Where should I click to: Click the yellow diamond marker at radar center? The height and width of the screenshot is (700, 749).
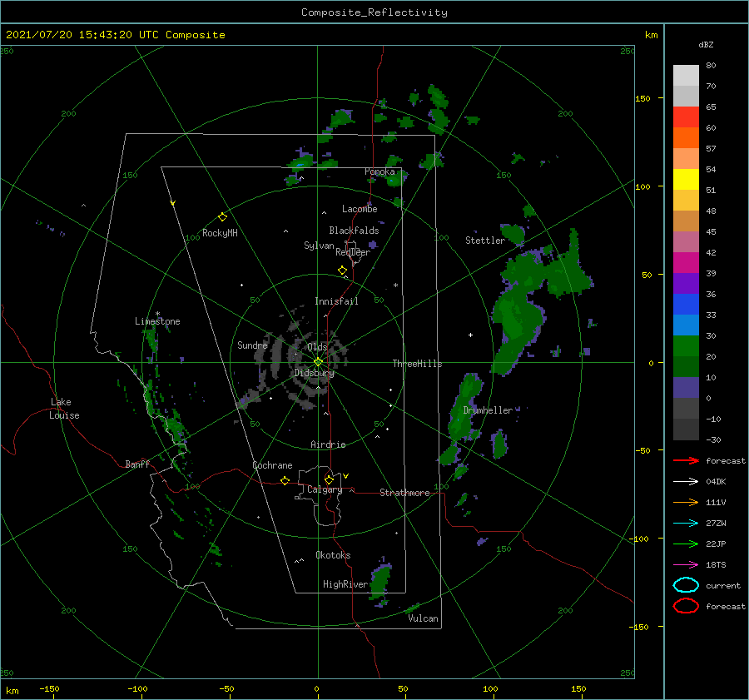tap(318, 362)
